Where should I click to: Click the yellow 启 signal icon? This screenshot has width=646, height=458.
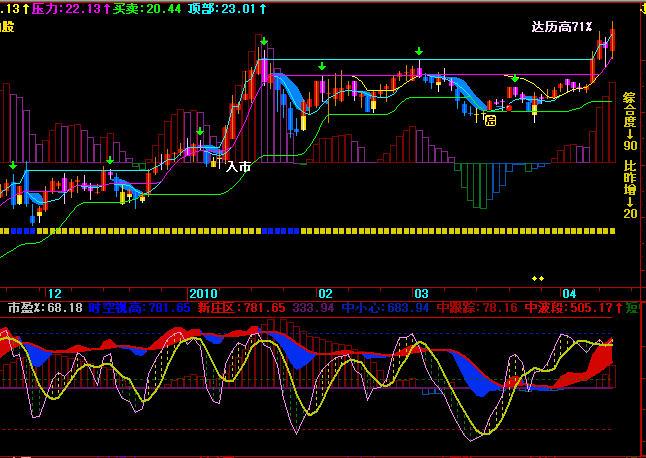(490, 120)
